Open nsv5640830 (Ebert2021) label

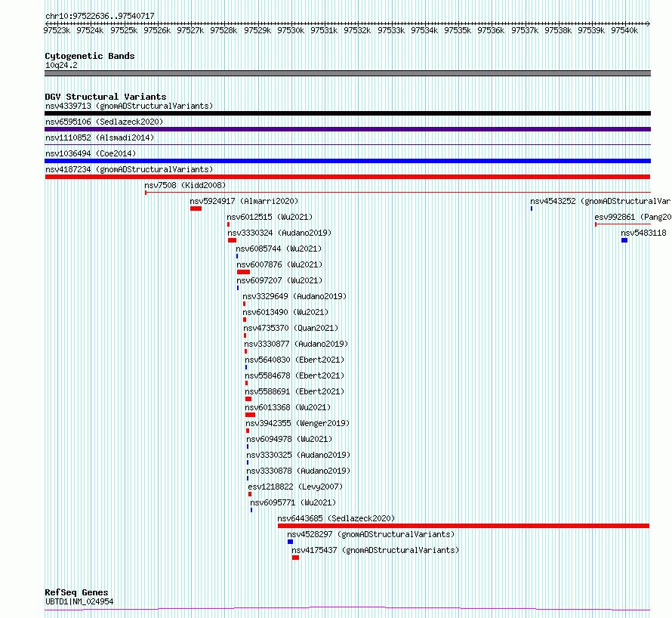pyautogui.click(x=294, y=360)
